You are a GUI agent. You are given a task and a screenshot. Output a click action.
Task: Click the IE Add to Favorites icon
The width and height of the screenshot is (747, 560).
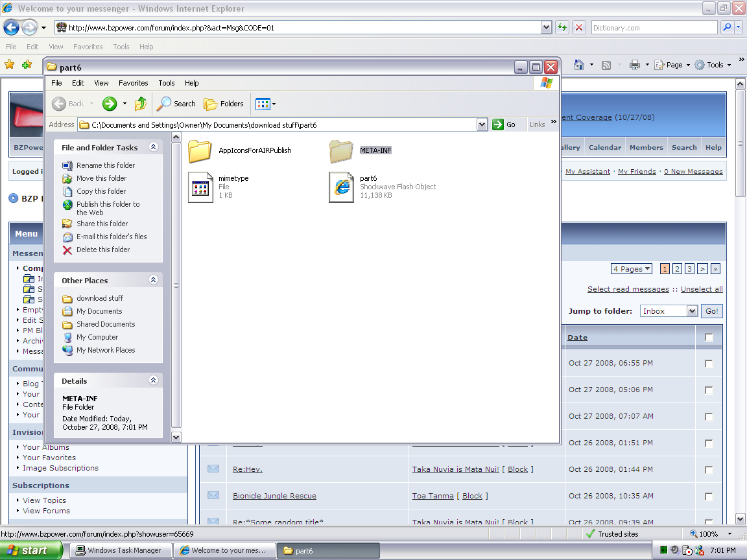tap(27, 64)
